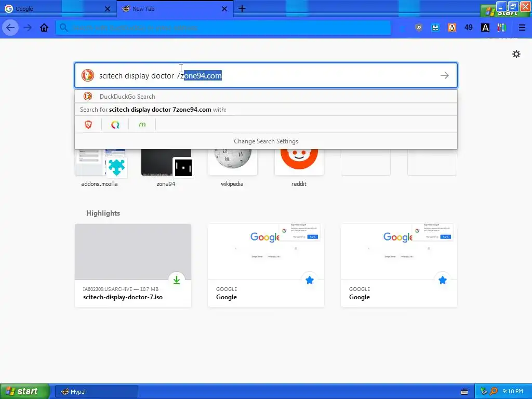Viewport: 532px width, 399px height.
Task: Click the green download icon on highlight card
Action: coord(177,280)
